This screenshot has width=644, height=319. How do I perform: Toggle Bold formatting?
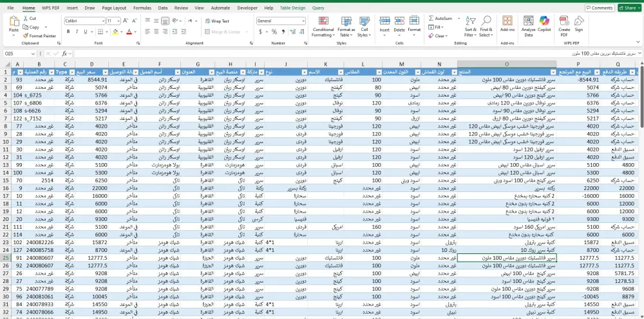point(68,32)
